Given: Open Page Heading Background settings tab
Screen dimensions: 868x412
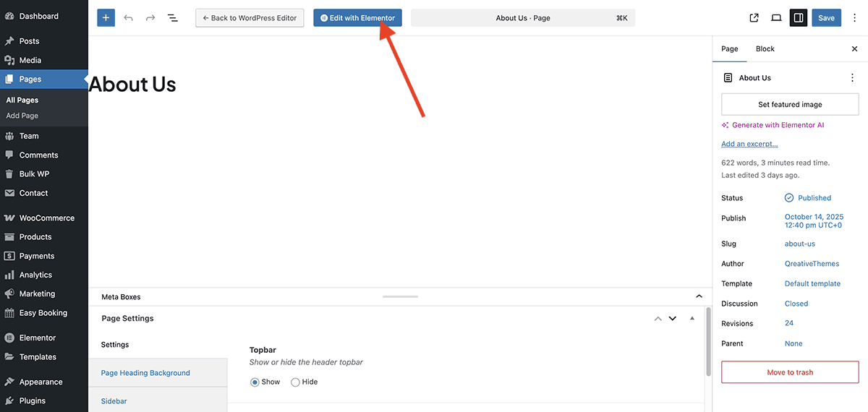Looking at the screenshot, I should click(x=145, y=373).
